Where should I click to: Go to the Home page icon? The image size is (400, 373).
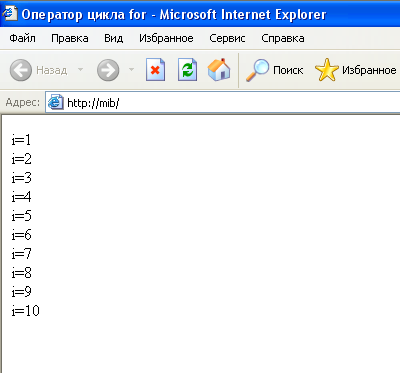(x=219, y=70)
